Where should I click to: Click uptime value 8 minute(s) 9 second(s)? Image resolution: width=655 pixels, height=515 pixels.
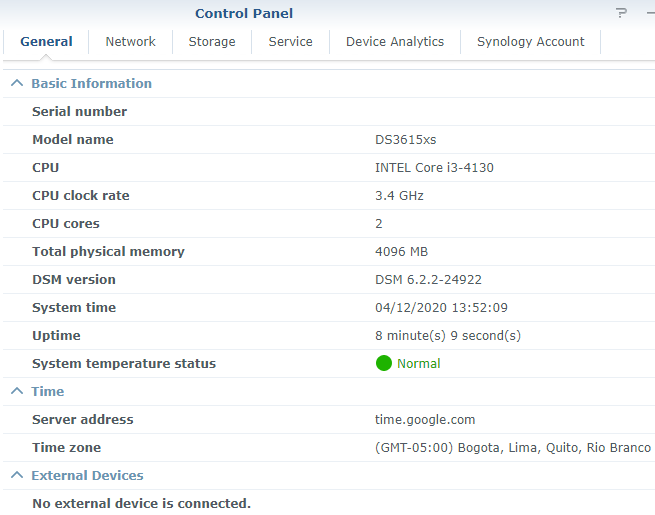click(448, 335)
